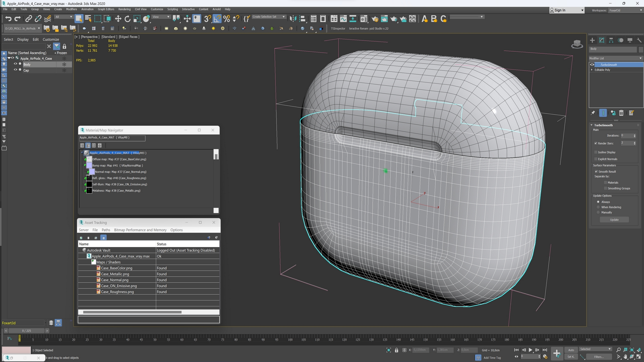Toggle TurboSmooth modifier eye icon
The height and width of the screenshot is (362, 644).
[592, 65]
